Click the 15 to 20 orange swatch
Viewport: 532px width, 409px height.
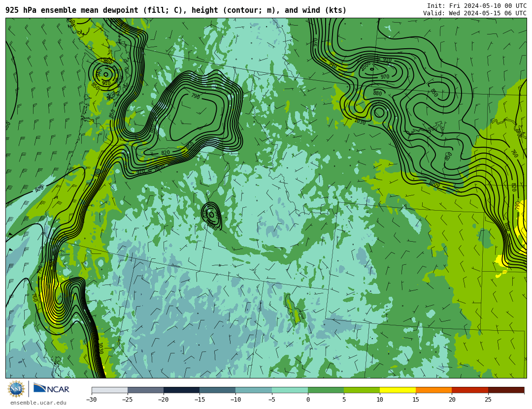point(434,390)
